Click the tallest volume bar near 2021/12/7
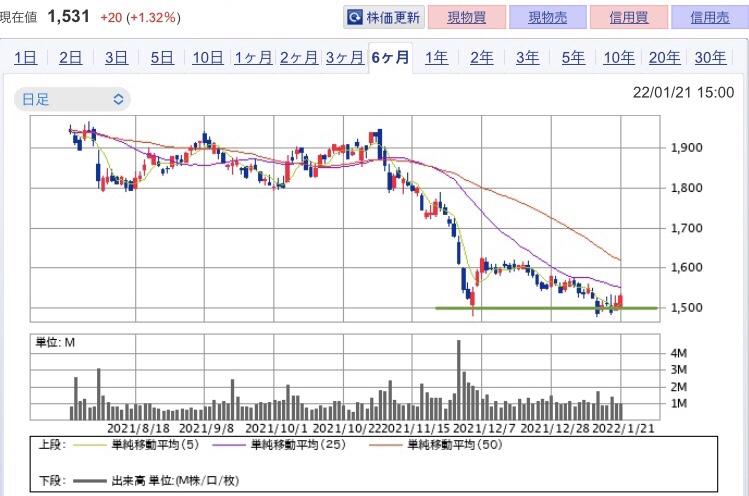 pyautogui.click(x=459, y=380)
